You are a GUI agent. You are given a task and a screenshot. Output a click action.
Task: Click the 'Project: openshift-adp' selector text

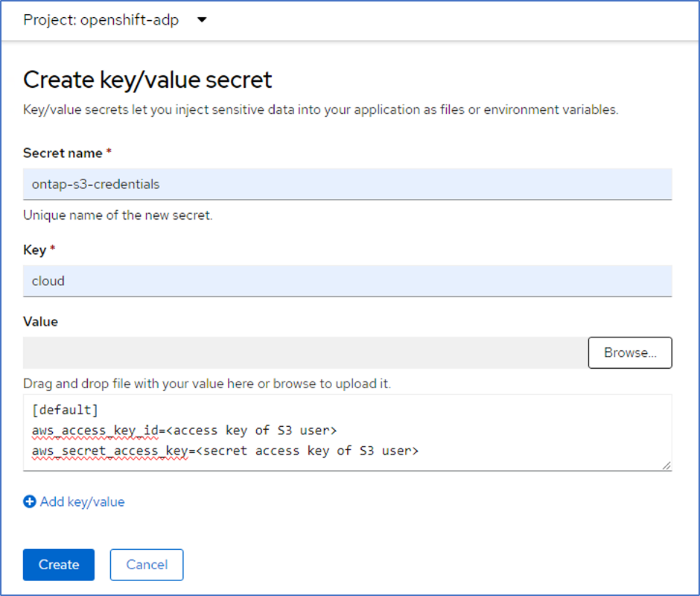coord(101,20)
